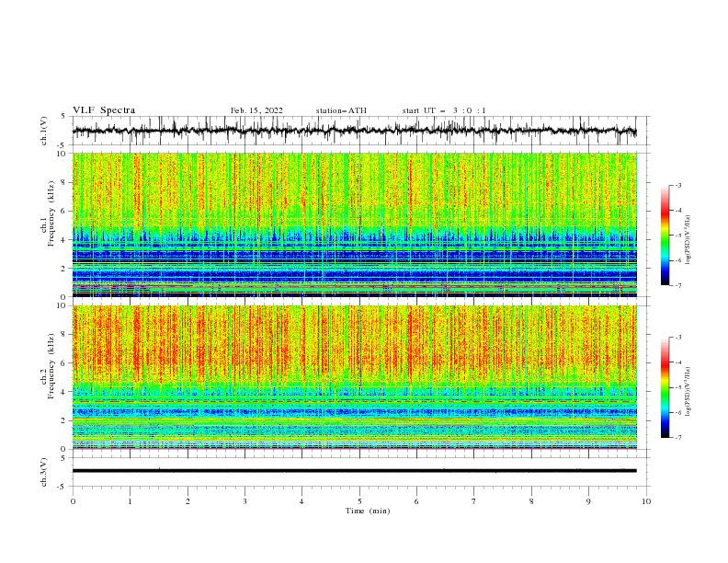Click the lower ch.2 PSD color bar
The height and width of the screenshot is (563, 728).
pos(665,387)
